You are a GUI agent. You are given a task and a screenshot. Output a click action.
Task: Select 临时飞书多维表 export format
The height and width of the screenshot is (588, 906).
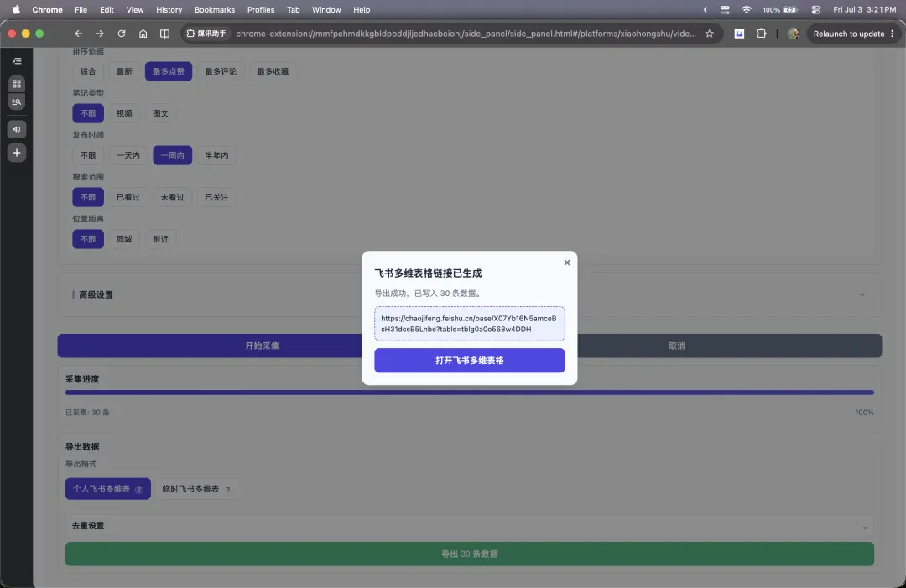pos(197,489)
